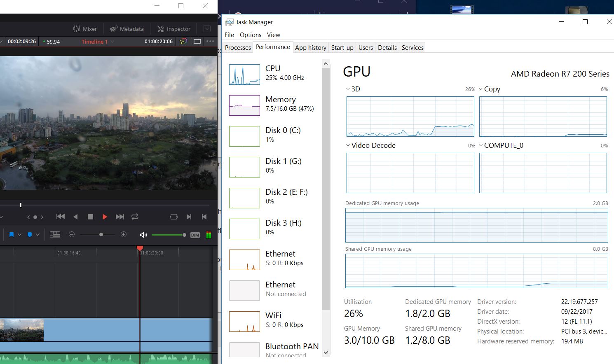614x364 pixels.
Task: Select Disk 2 (E: F:) entry
Action: point(274,198)
